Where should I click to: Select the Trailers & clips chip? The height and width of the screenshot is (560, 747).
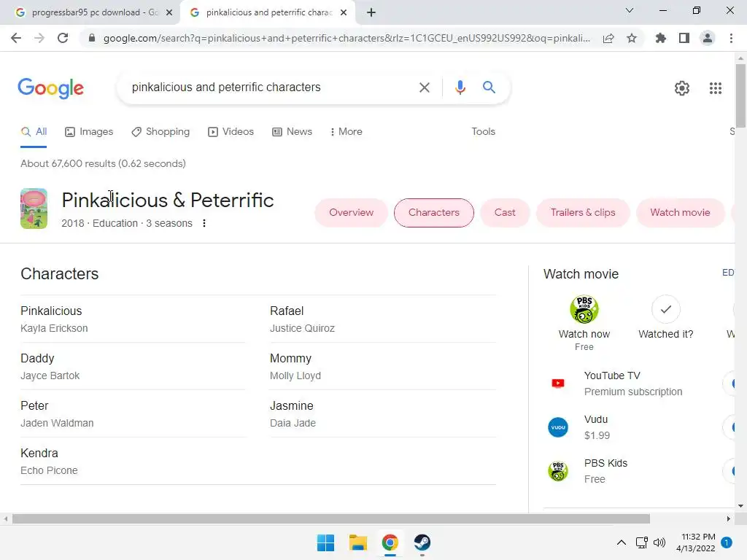click(x=583, y=213)
